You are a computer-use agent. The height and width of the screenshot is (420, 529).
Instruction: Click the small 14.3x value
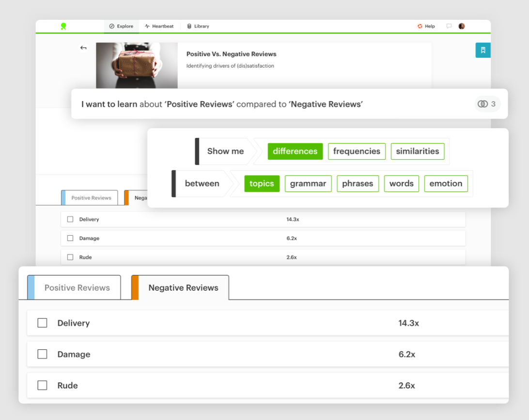(293, 220)
